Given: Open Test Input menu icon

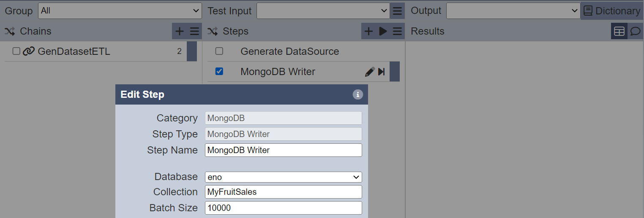Looking at the screenshot, I should [397, 11].
